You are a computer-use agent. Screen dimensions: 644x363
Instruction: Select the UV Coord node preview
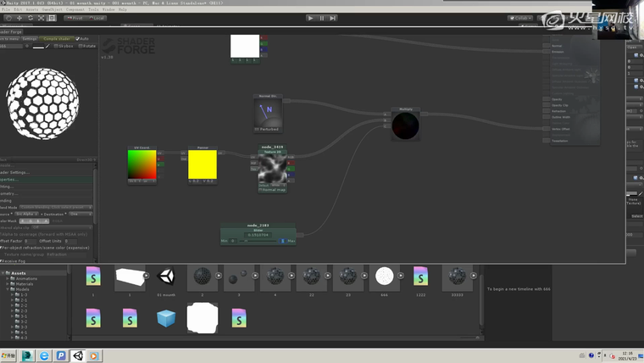point(141,165)
